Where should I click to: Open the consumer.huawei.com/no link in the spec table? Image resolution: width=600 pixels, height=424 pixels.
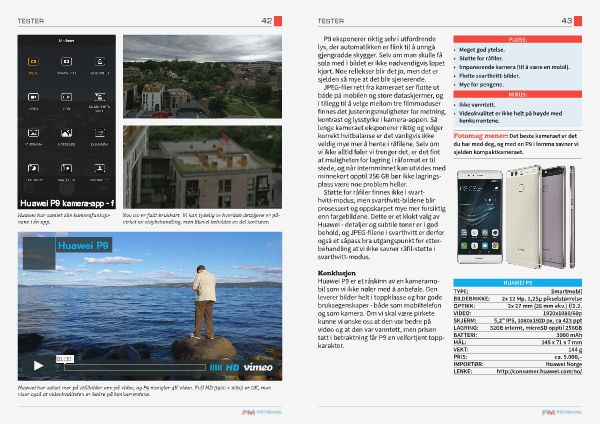[539, 371]
